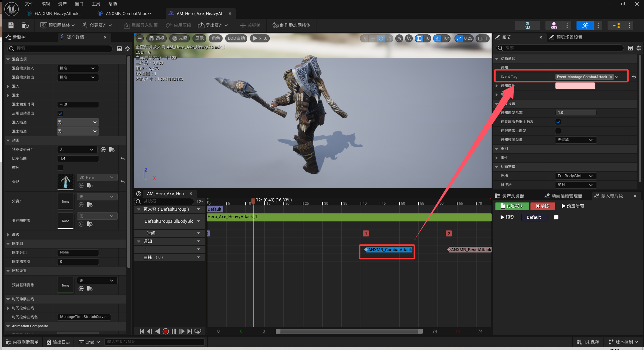
Task: Toggle trigger on dedicated server checkbox
Action: [x=558, y=122]
